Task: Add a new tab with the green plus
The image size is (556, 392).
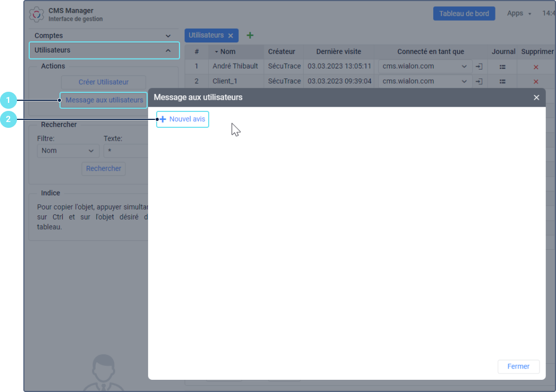Action: (250, 36)
